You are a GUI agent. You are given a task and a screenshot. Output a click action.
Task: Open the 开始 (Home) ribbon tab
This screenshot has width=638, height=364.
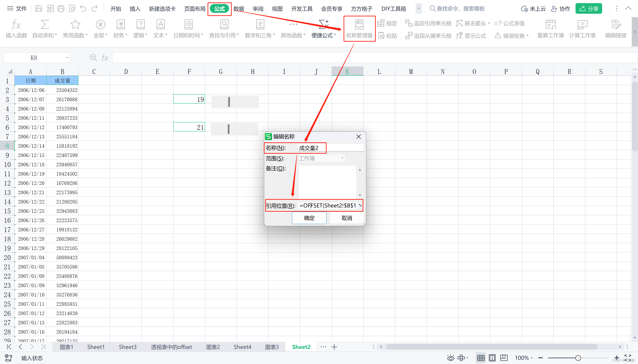click(116, 9)
